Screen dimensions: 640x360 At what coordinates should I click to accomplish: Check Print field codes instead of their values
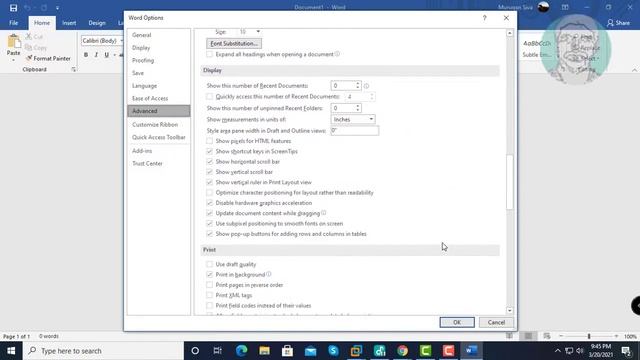point(209,305)
